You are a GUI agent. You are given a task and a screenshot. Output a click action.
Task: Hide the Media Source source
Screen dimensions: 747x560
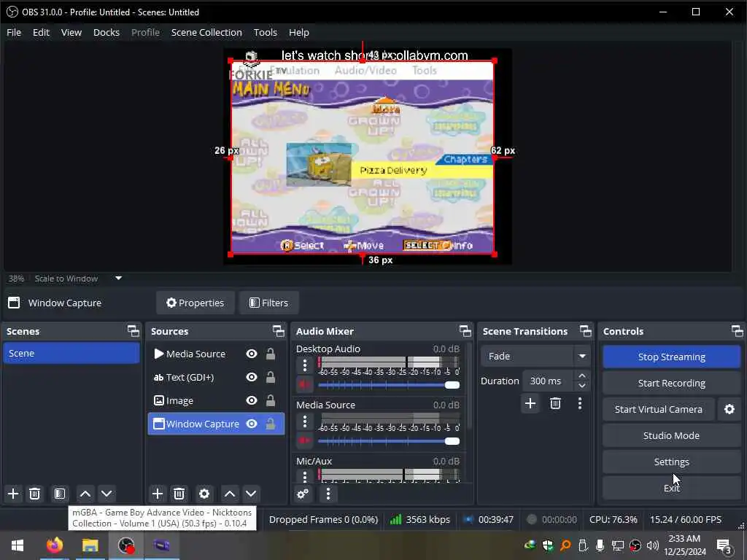click(252, 354)
